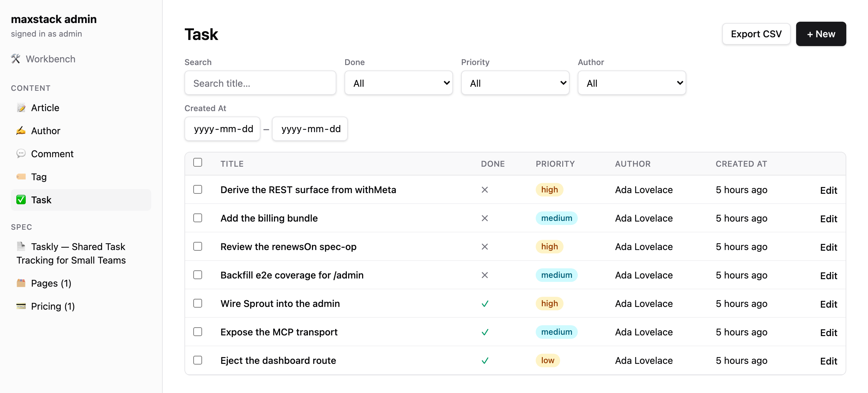
Task: Open the Article section
Action: [81, 108]
